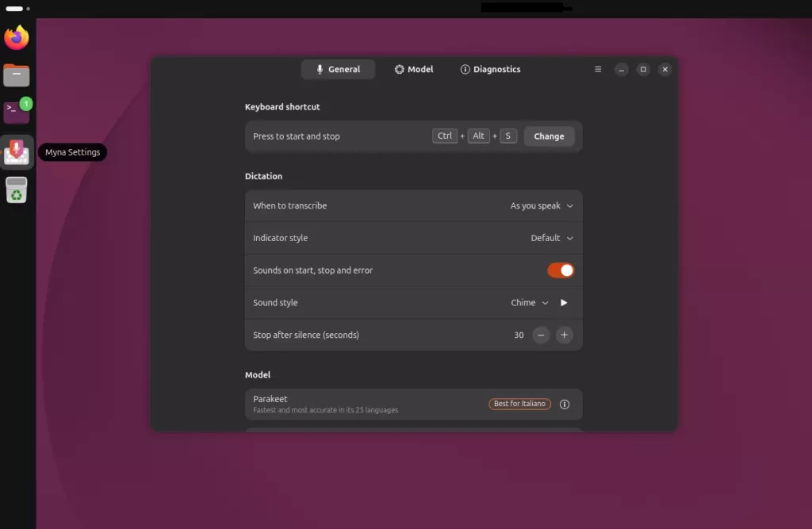This screenshot has width=812, height=529.
Task: Close the Myna Settings window
Action: pyautogui.click(x=665, y=70)
